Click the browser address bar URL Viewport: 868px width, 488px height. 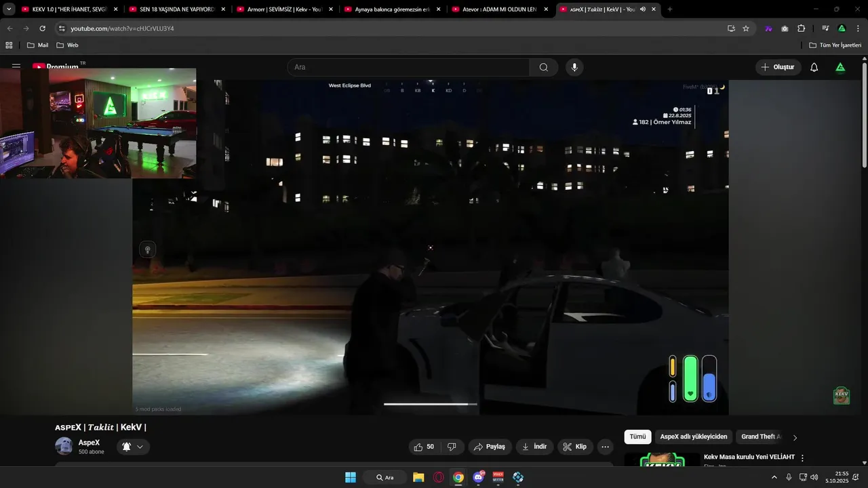[122, 28]
